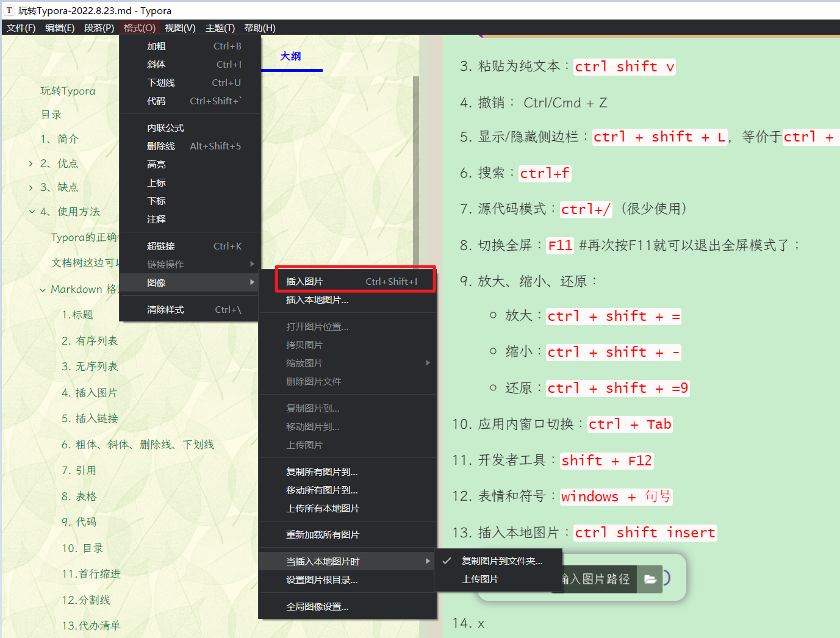Jump to '4. 插入图片' outline entry
Viewport: 840px width, 638px height.
pos(89,393)
